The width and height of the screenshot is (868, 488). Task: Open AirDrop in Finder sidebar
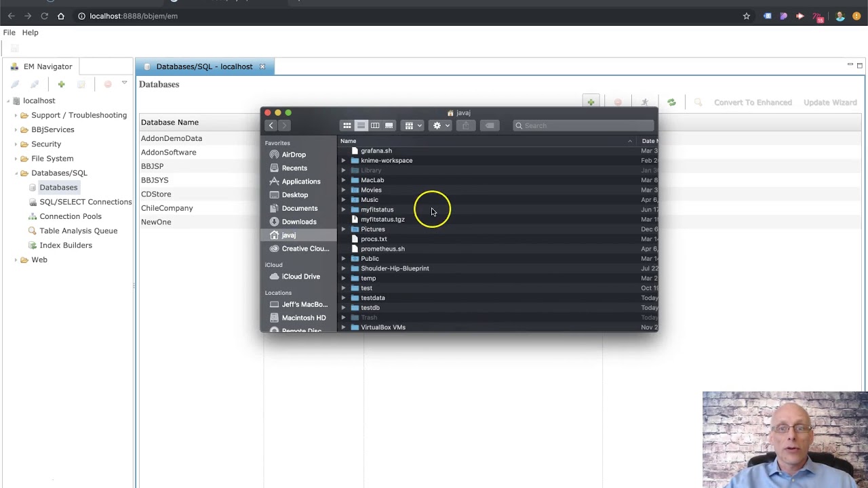[294, 155]
